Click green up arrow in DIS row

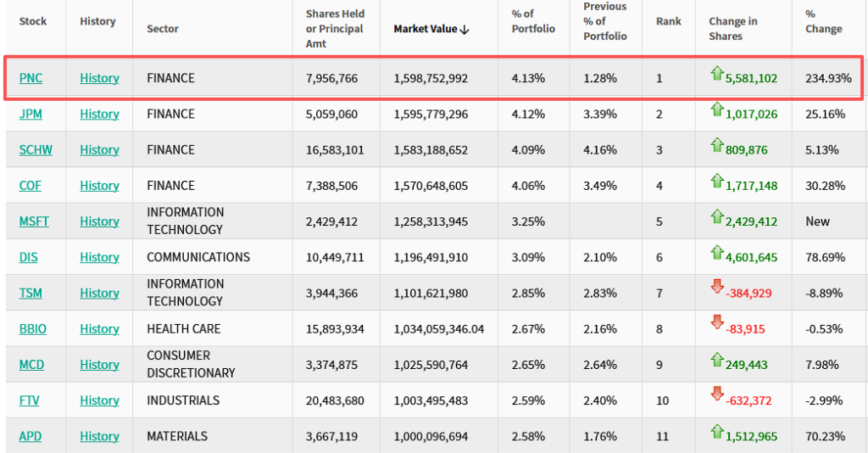716,253
